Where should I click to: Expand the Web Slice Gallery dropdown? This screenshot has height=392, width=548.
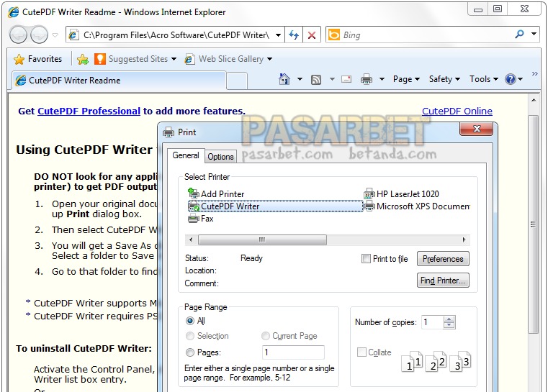pos(269,59)
